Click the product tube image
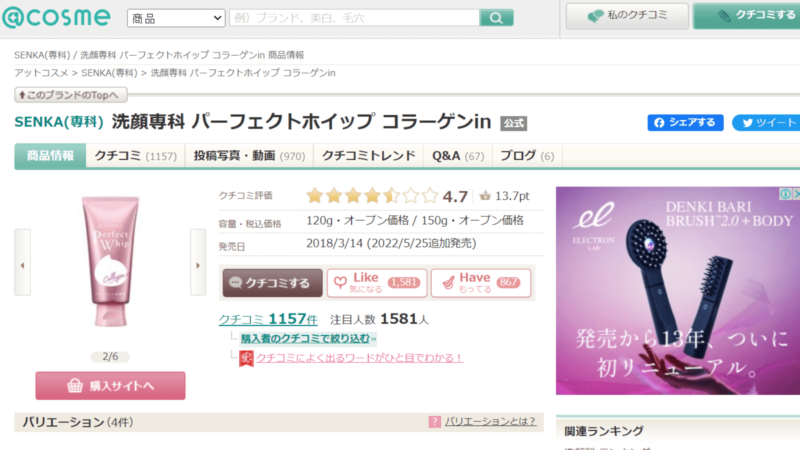 click(x=110, y=261)
